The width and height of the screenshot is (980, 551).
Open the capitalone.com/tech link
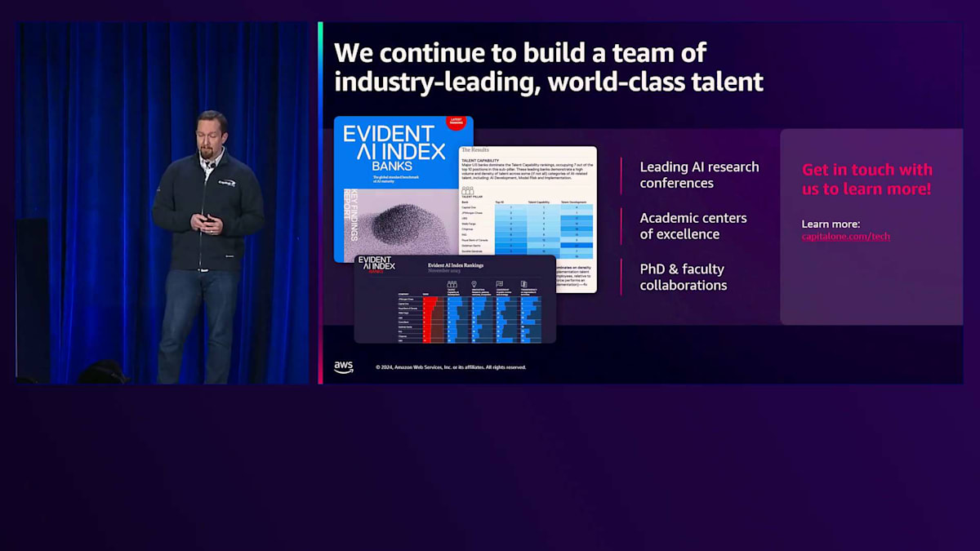(x=846, y=237)
